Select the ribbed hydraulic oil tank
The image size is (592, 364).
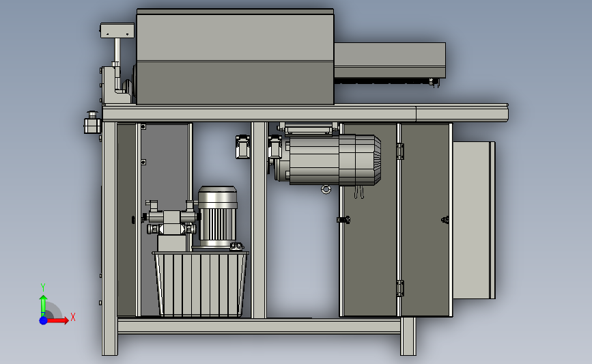(x=201, y=284)
